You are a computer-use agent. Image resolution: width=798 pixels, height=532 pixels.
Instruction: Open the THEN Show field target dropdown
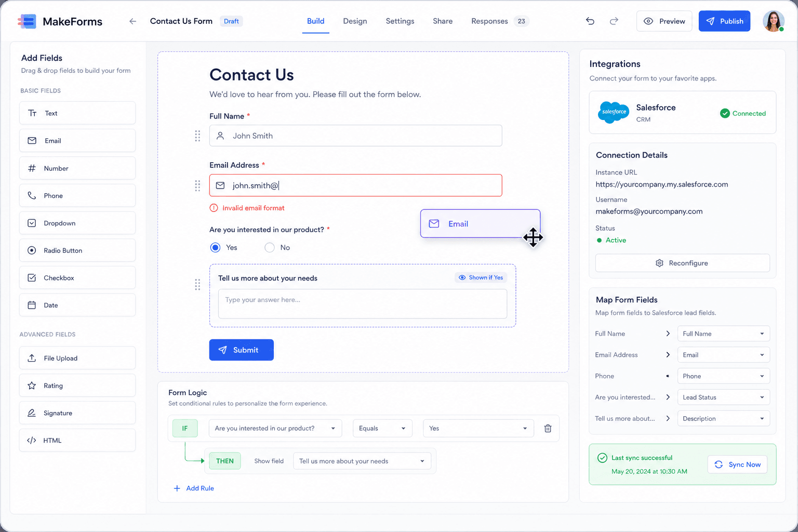(362, 461)
